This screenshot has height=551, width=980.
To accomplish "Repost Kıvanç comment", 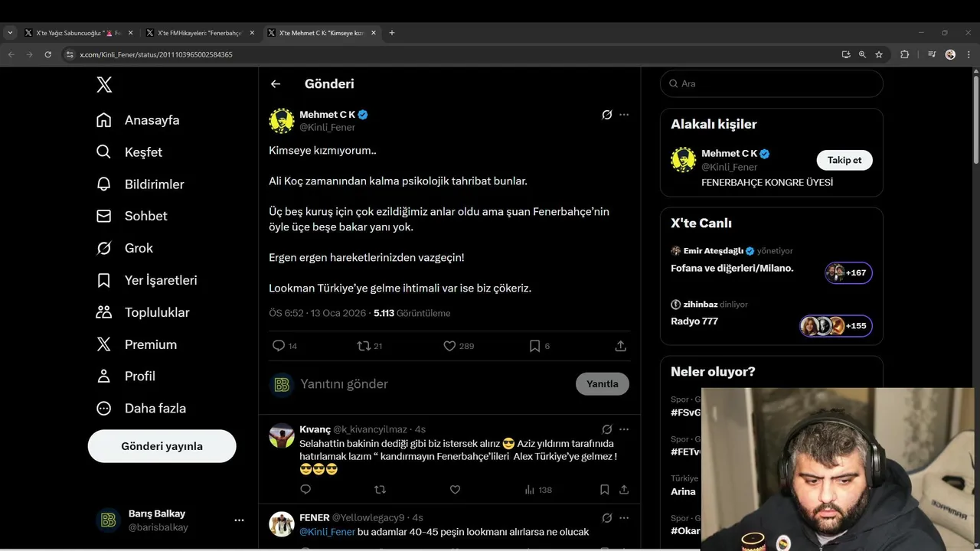I will tap(380, 490).
